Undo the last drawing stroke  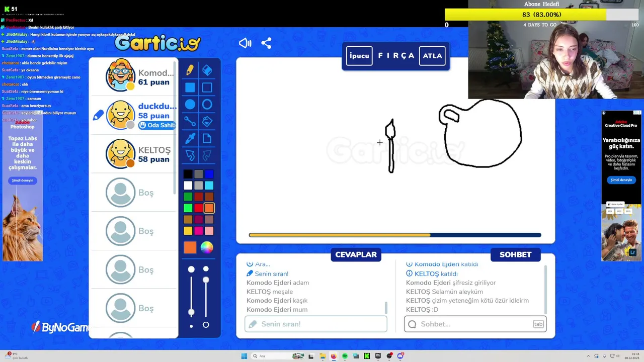click(x=190, y=155)
